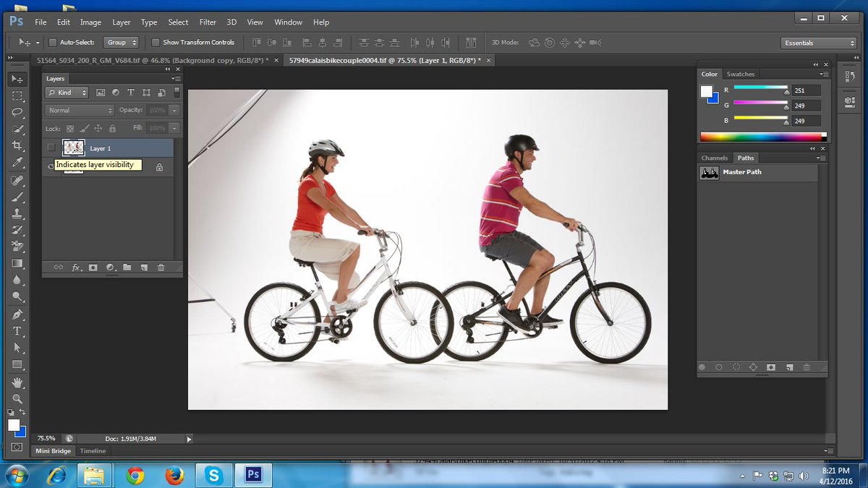This screenshot has height=488, width=868.
Task: Enable Show Transform Controls checkbox
Action: 156,43
